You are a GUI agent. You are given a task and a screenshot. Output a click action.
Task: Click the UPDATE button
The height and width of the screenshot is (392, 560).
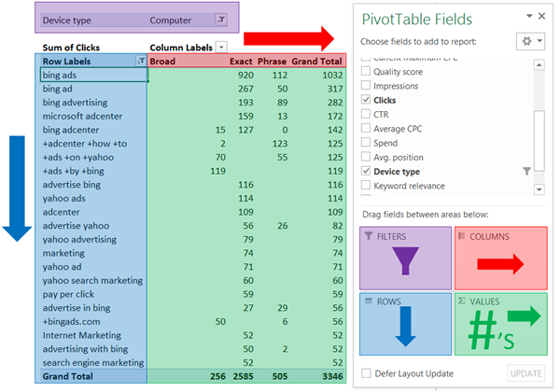pos(525,373)
